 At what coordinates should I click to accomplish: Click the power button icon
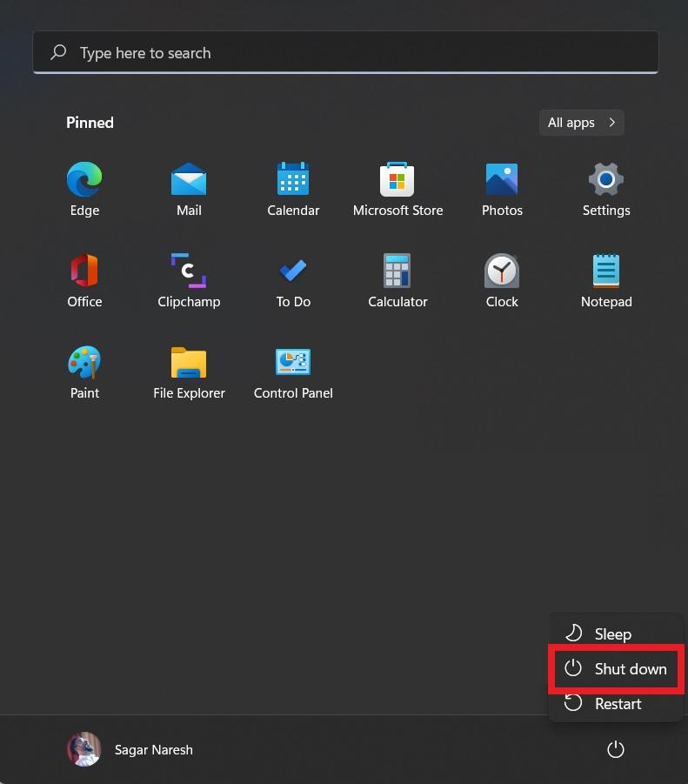[615, 749]
